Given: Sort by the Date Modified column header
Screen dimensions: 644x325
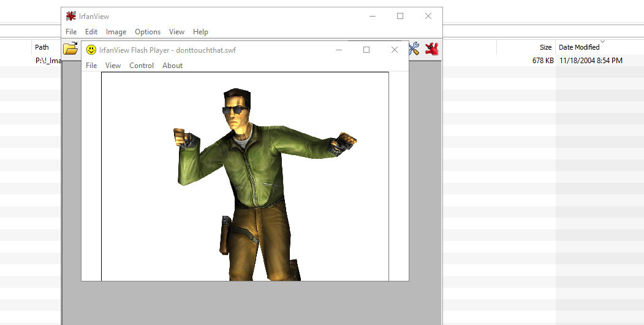Looking at the screenshot, I should pyautogui.click(x=578, y=47).
